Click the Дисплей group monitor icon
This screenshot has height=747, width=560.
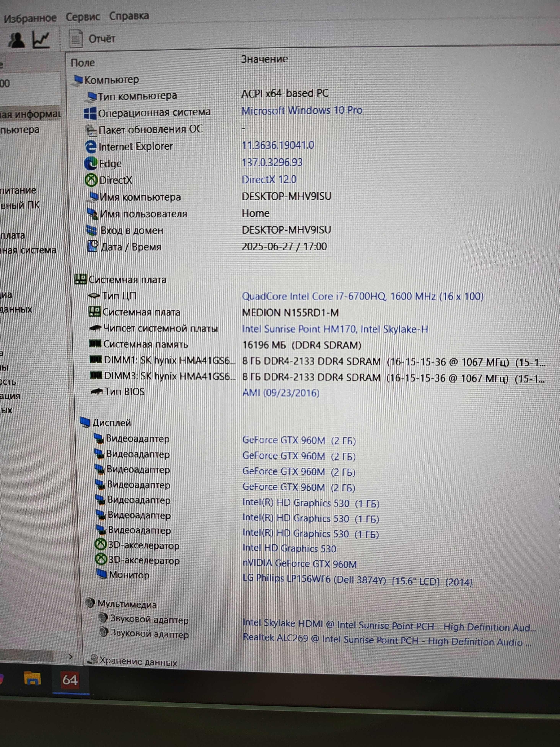click(85, 422)
